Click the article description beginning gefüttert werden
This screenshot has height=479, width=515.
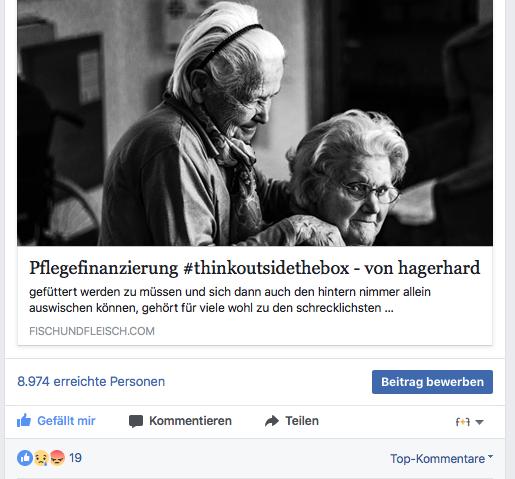click(x=230, y=300)
